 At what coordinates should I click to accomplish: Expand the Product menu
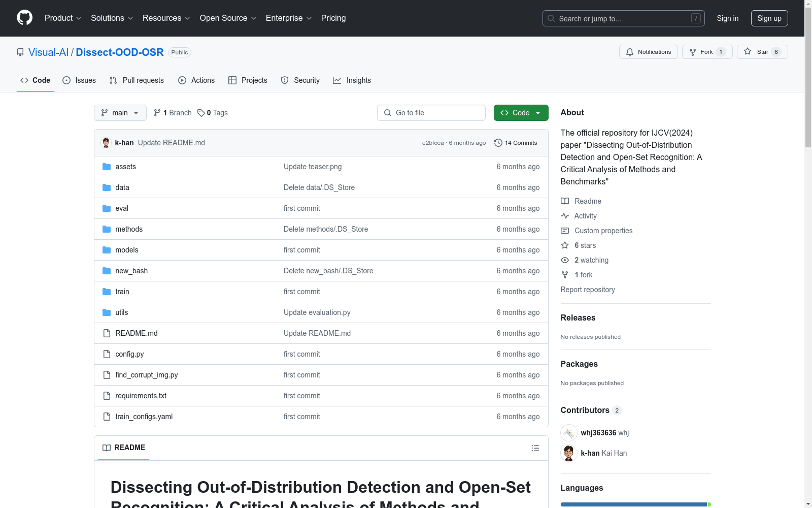coord(63,18)
